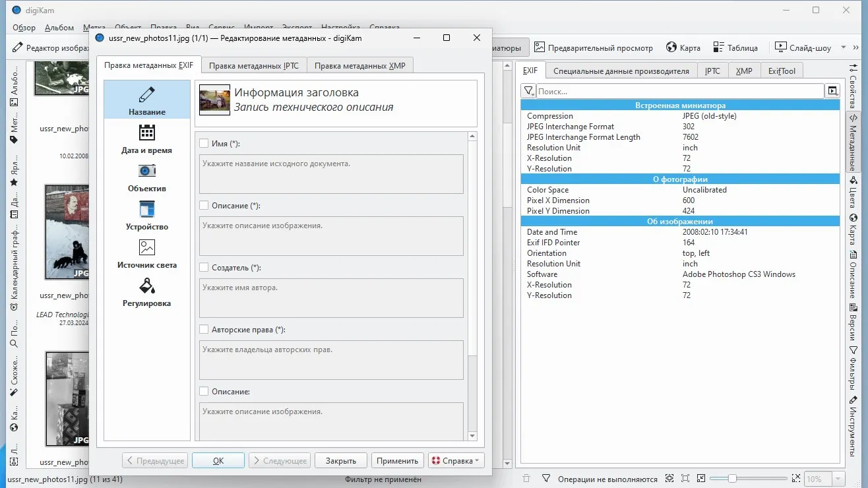Click the Закрыть button
Image resolution: width=868 pixels, height=488 pixels.
[x=340, y=460]
